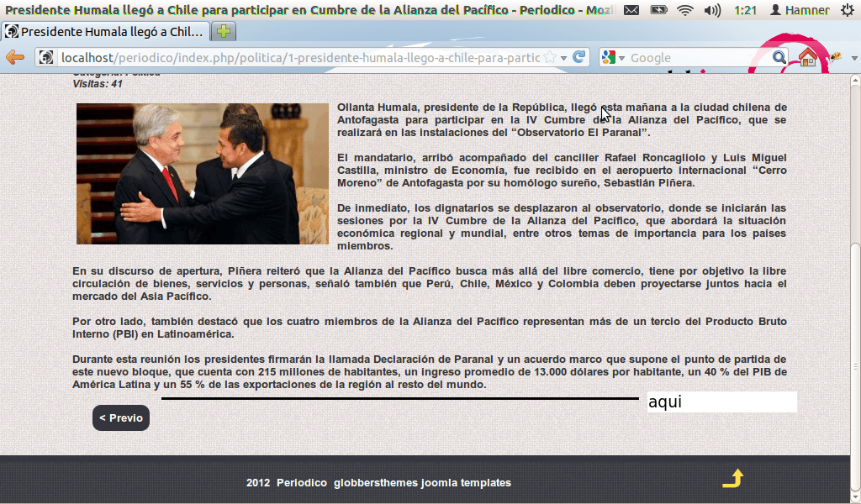The width and height of the screenshot is (861, 504).
Task: Open the battery indicator menu
Action: point(658,10)
